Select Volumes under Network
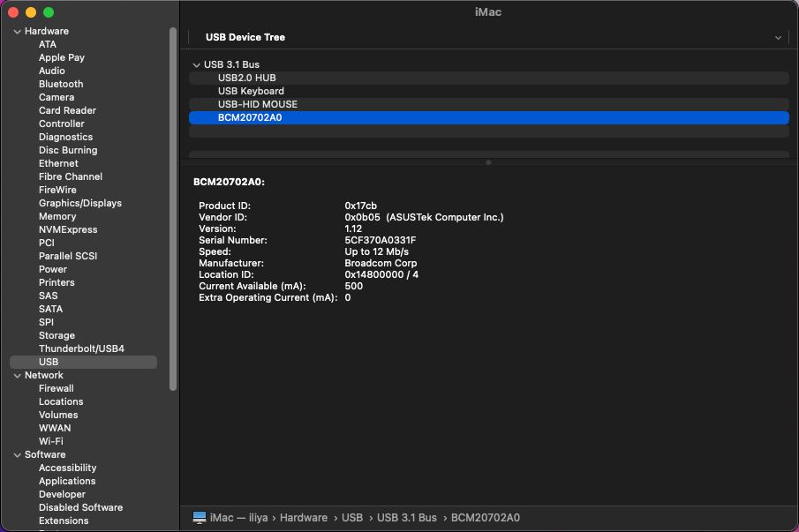Viewport: 799px width, 532px height. [58, 415]
